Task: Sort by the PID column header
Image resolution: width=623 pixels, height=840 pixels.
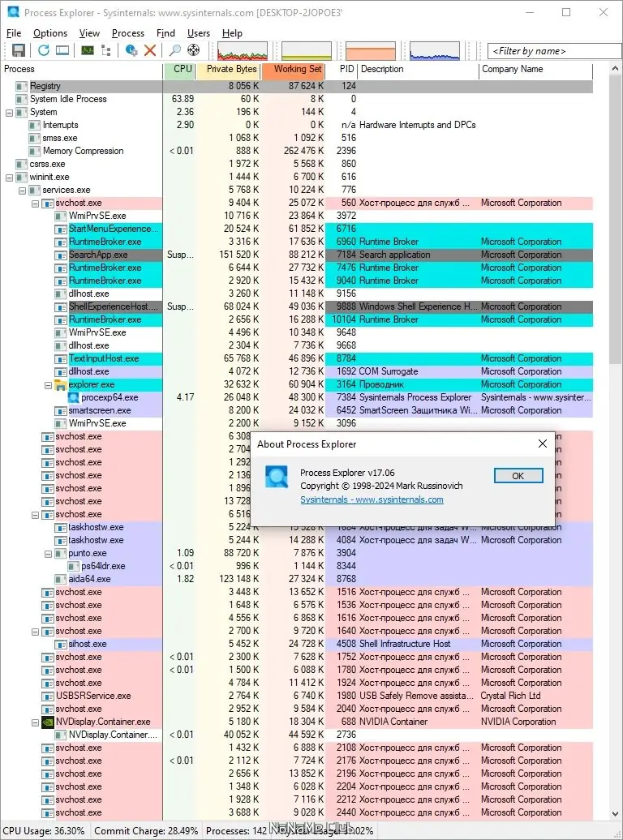Action: pos(342,69)
